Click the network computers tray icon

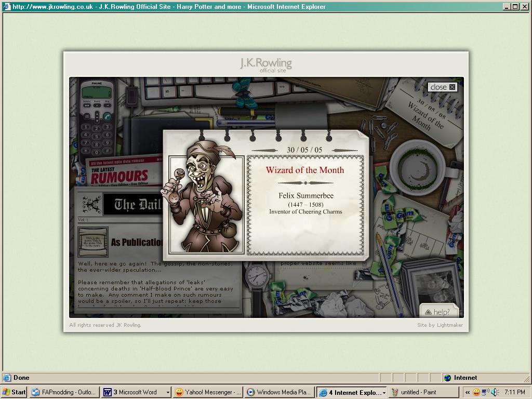click(x=486, y=393)
